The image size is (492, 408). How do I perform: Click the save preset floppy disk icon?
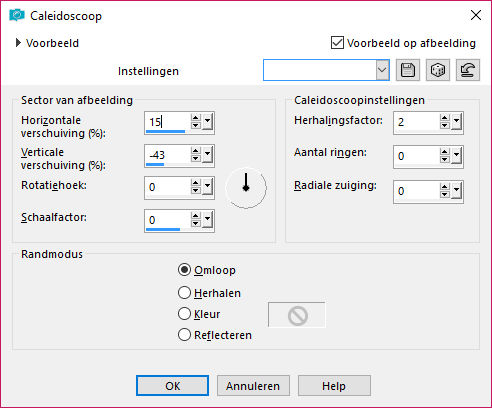pyautogui.click(x=408, y=70)
